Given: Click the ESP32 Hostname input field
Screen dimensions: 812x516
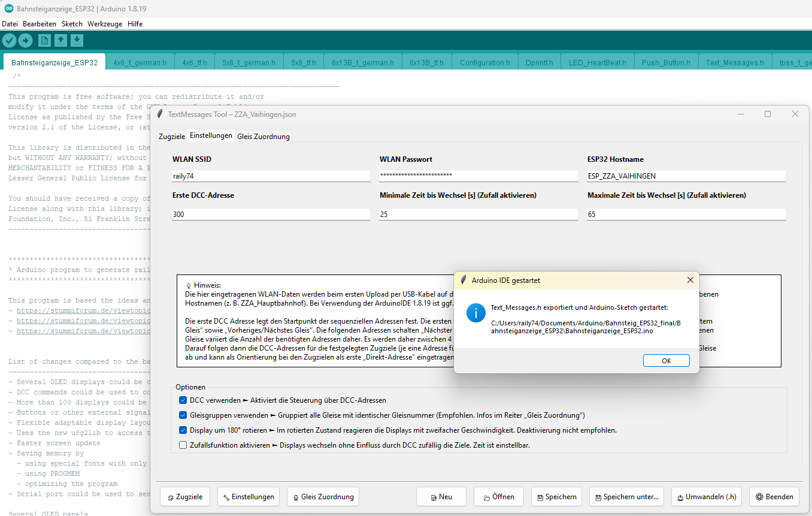Looking at the screenshot, I should [686, 176].
